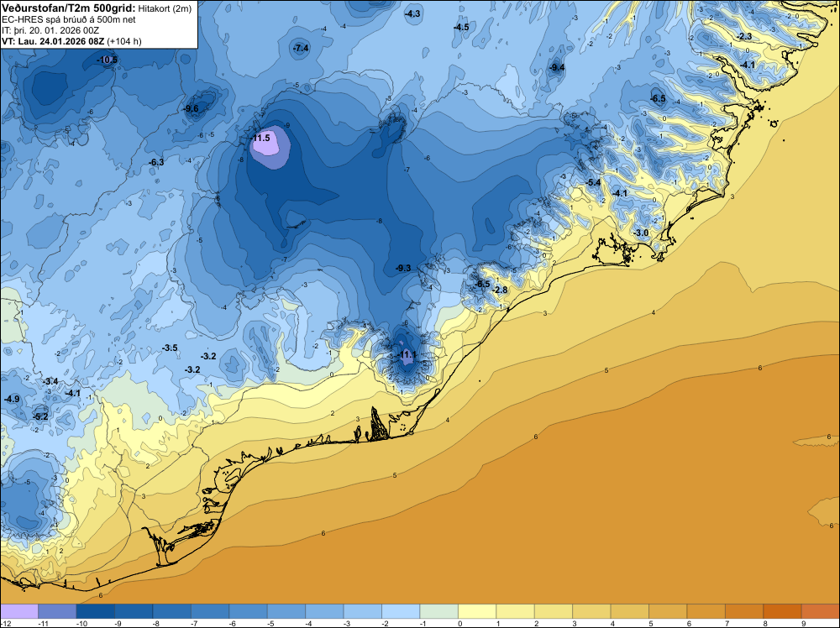Click the '(+104 h)' forecast offset
The width and height of the screenshot is (840, 628).
124,41
